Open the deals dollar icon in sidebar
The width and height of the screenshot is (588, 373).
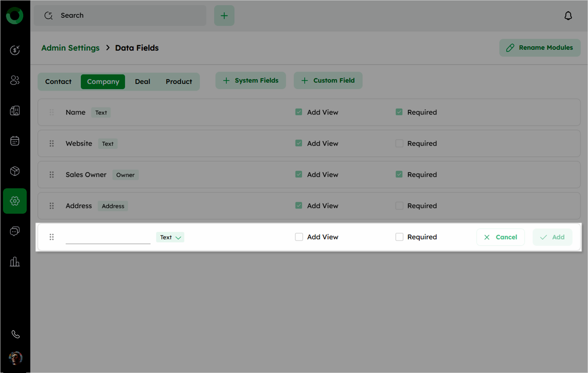click(x=15, y=50)
